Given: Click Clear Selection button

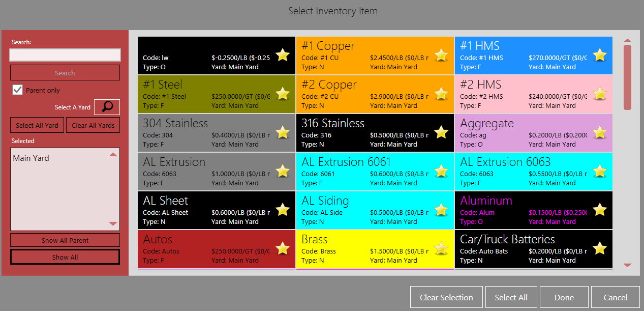Looking at the screenshot, I should (446, 297).
